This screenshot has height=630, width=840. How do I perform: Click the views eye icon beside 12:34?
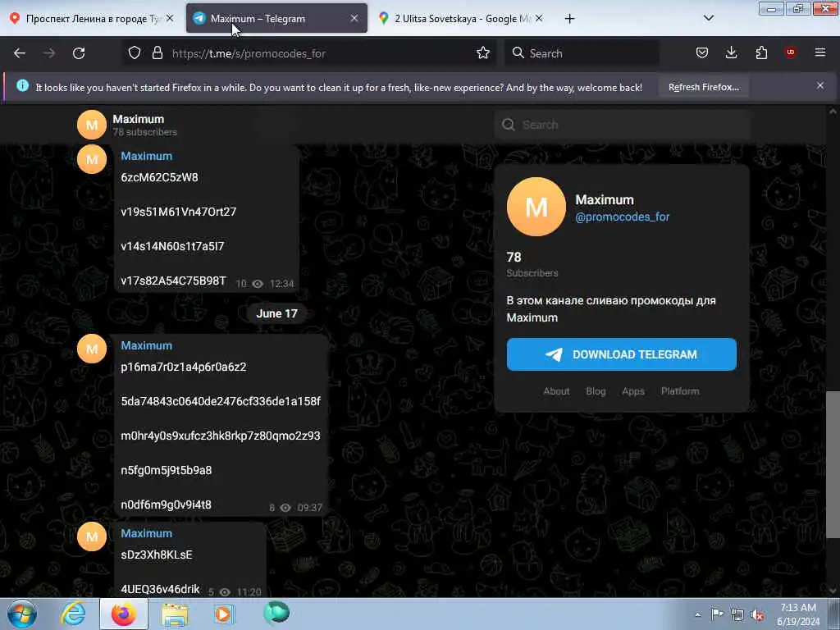pos(258,283)
